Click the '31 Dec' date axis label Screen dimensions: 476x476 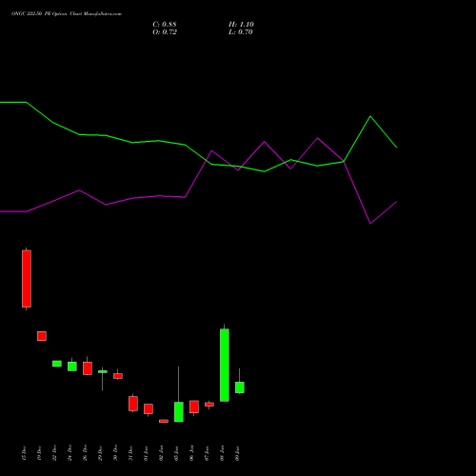(131, 453)
